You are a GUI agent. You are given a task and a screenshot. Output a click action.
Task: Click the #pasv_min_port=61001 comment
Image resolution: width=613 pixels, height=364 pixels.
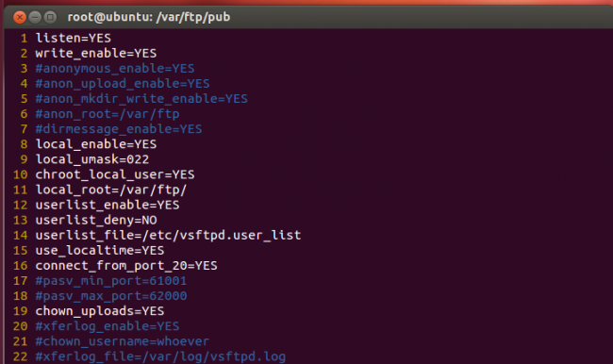pyautogui.click(x=111, y=281)
